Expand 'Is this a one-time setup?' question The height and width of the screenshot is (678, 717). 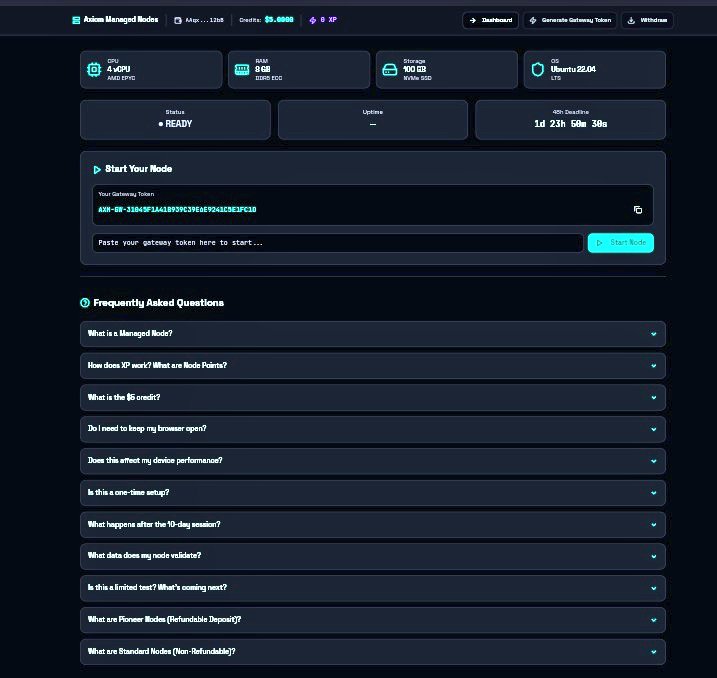(x=373, y=492)
